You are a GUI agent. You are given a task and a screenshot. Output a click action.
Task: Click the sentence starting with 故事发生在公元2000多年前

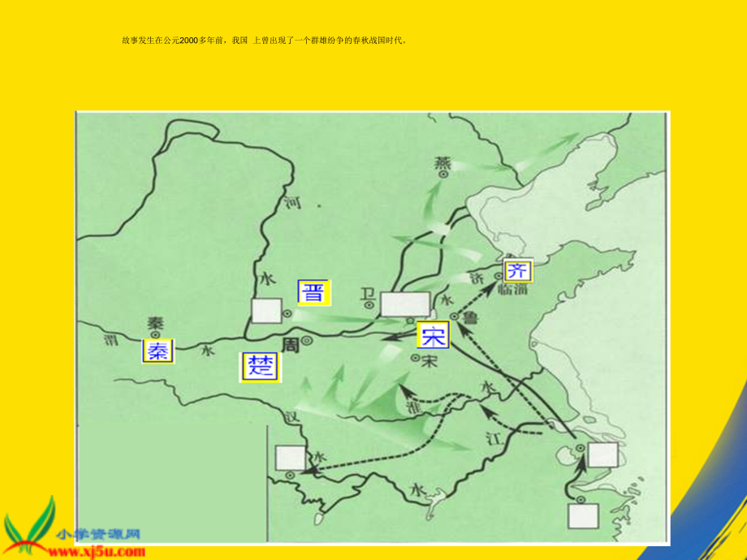pos(265,41)
